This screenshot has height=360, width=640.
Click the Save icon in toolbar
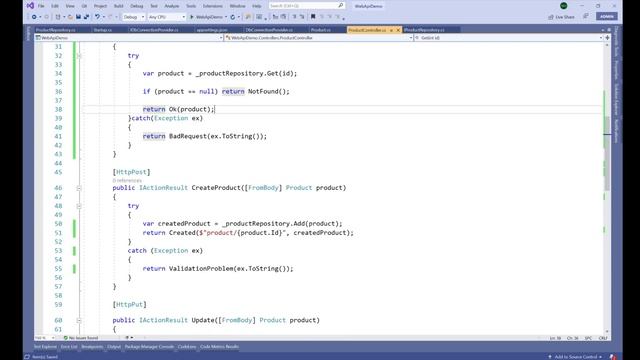(x=78, y=17)
